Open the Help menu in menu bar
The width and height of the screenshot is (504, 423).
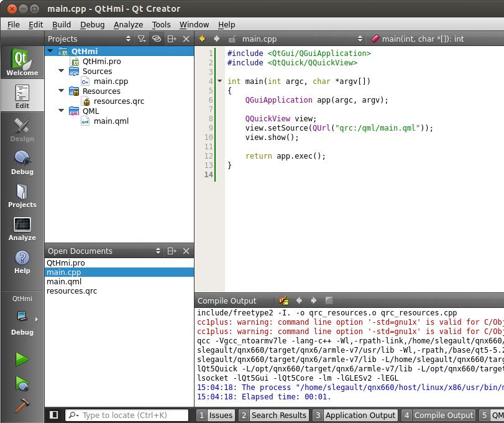click(x=227, y=25)
